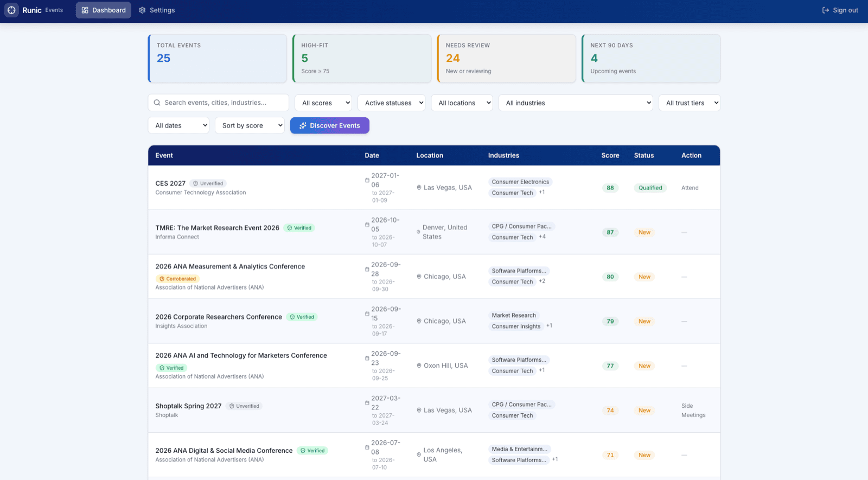Click the calendar icon in CES 2027 row
This screenshot has height=480, width=868.
(367, 180)
